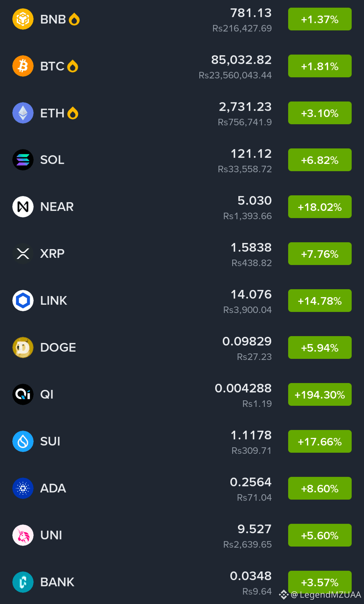This screenshot has width=364, height=604.
Task: Toggle the +194.30% change badge for QI
Action: 320,395
